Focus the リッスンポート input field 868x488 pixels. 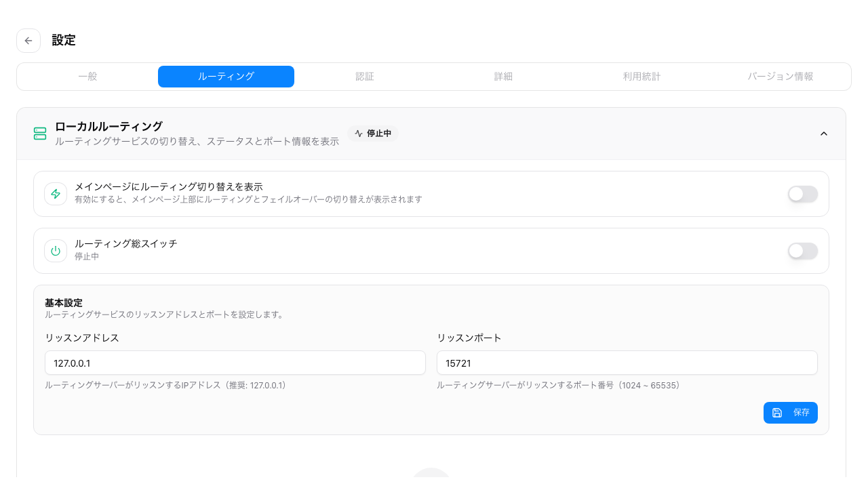627,363
